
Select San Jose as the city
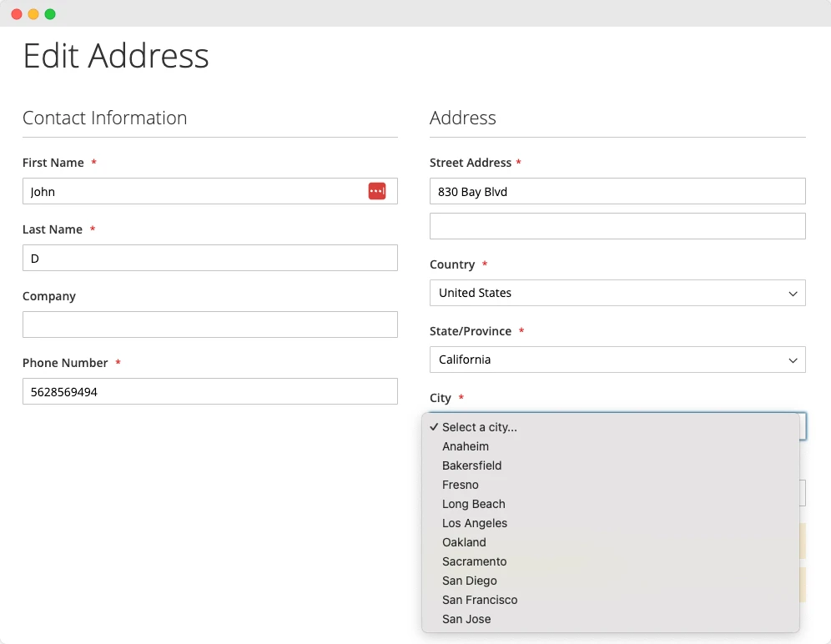click(466, 619)
